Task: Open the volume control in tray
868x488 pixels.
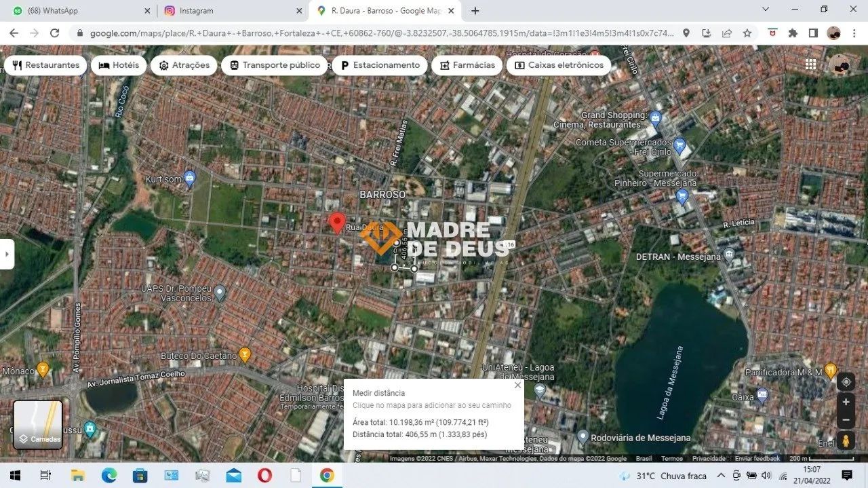Action: point(766,475)
